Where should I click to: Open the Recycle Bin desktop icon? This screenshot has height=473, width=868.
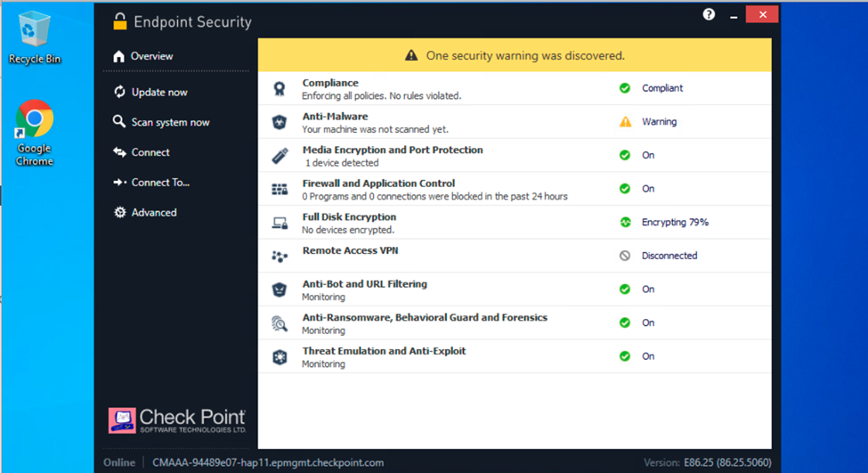pyautogui.click(x=35, y=37)
